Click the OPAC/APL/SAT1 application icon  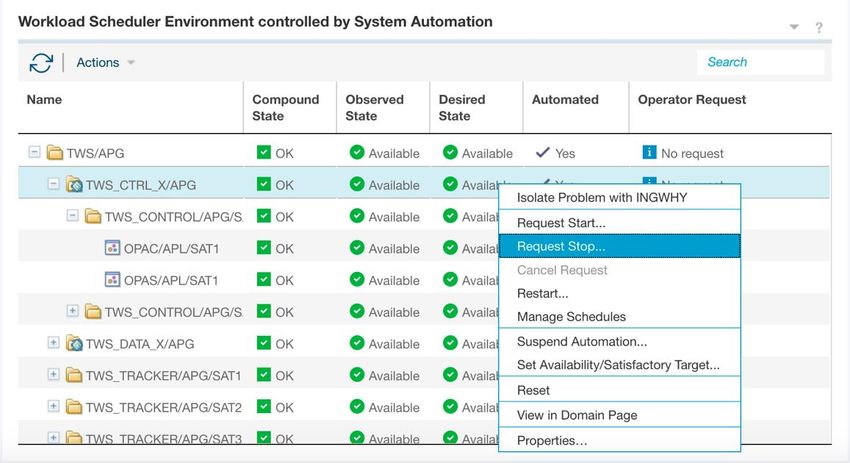(x=112, y=248)
